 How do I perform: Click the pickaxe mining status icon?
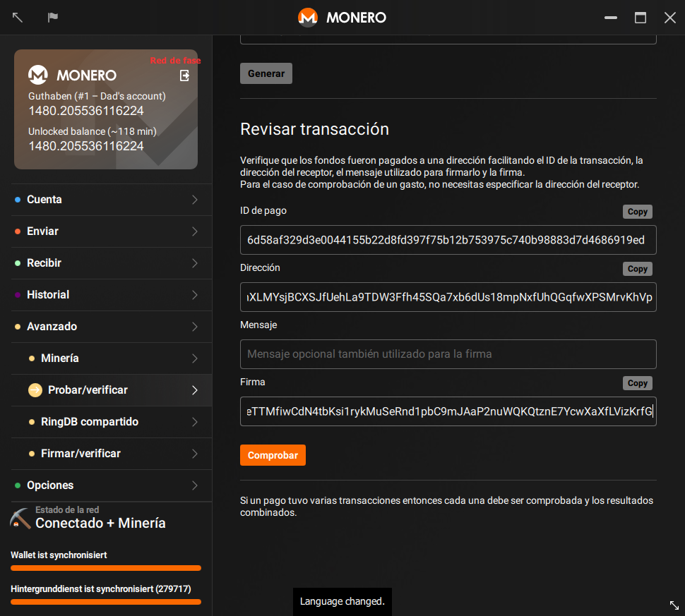pyautogui.click(x=20, y=518)
